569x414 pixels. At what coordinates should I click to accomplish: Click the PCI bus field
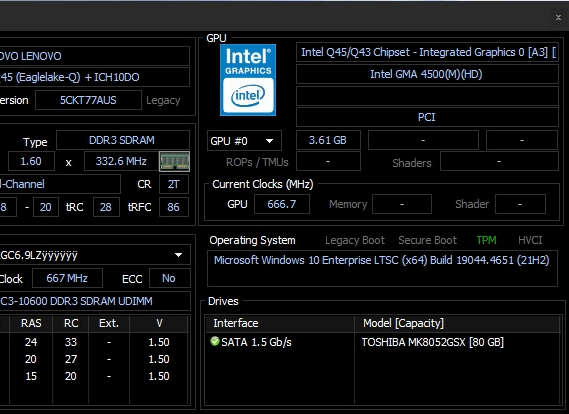(x=427, y=117)
